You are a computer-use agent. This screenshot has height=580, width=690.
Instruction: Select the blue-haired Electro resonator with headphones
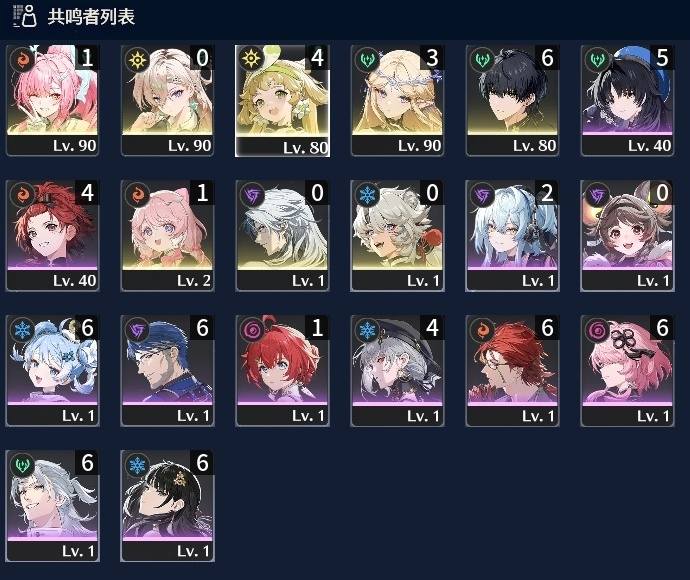(x=513, y=235)
